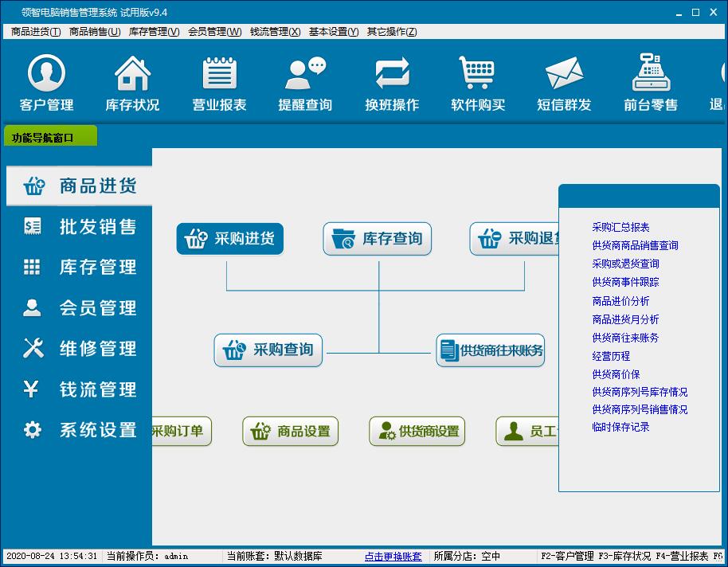Viewport: 728px width, 567px height.
Task: Open the 库存管理(V) menu
Action: [x=155, y=32]
